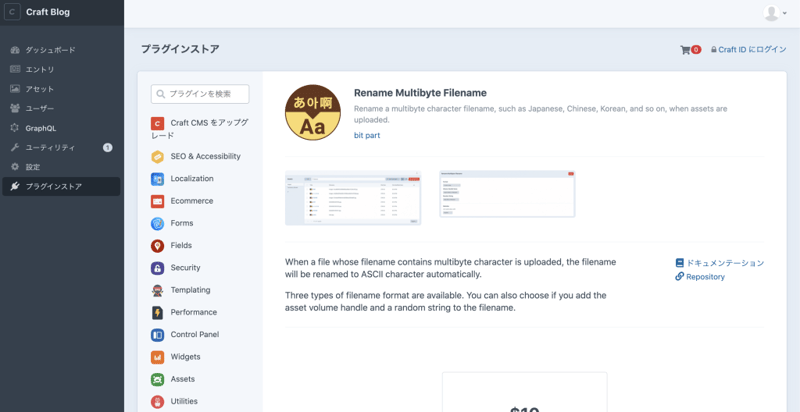This screenshot has height=412, width=800.
Task: Open ユーティリティ with notification badge
Action: (50, 147)
